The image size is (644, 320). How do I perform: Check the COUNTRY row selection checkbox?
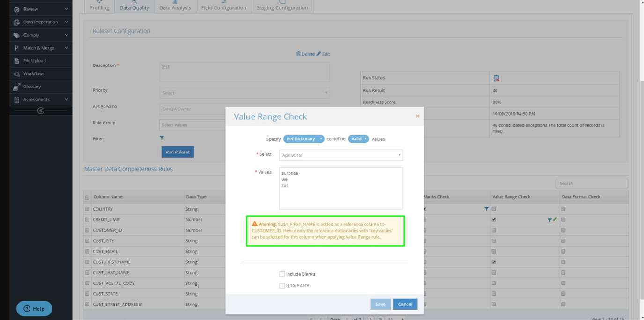[87, 209]
